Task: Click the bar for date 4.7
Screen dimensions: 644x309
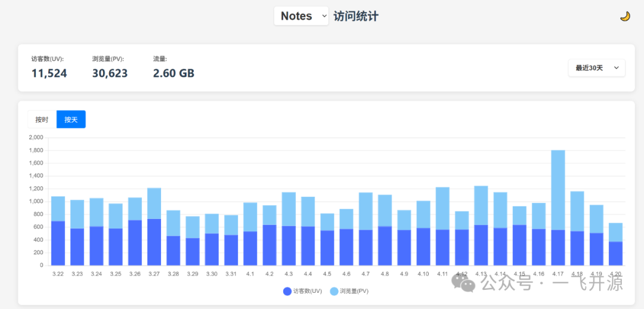Action: (366, 229)
